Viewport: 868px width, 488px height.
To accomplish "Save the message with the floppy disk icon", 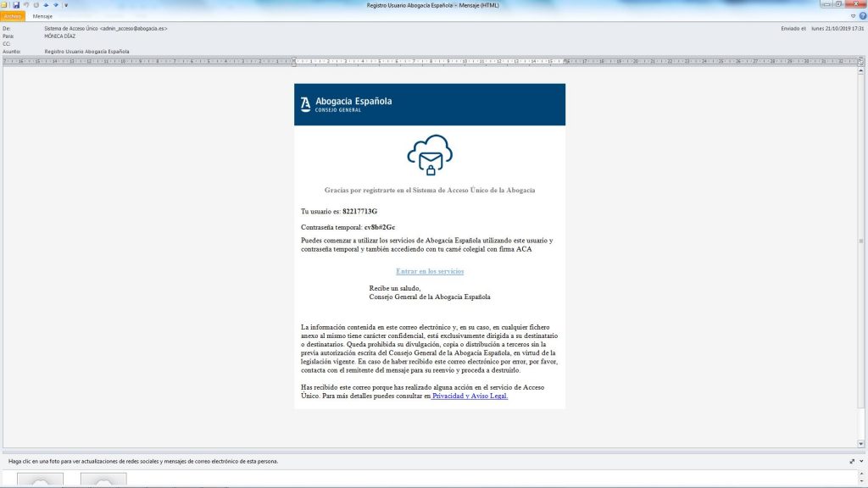I will coord(16,5).
